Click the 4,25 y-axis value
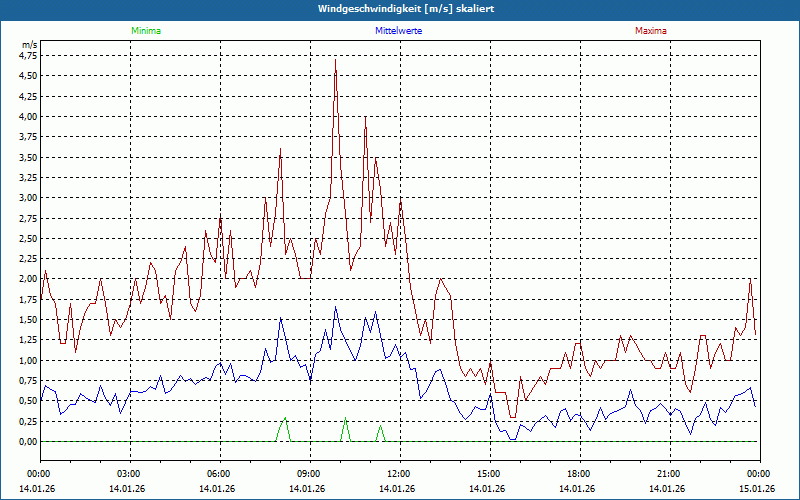This screenshot has width=800, height=500. 29,96
